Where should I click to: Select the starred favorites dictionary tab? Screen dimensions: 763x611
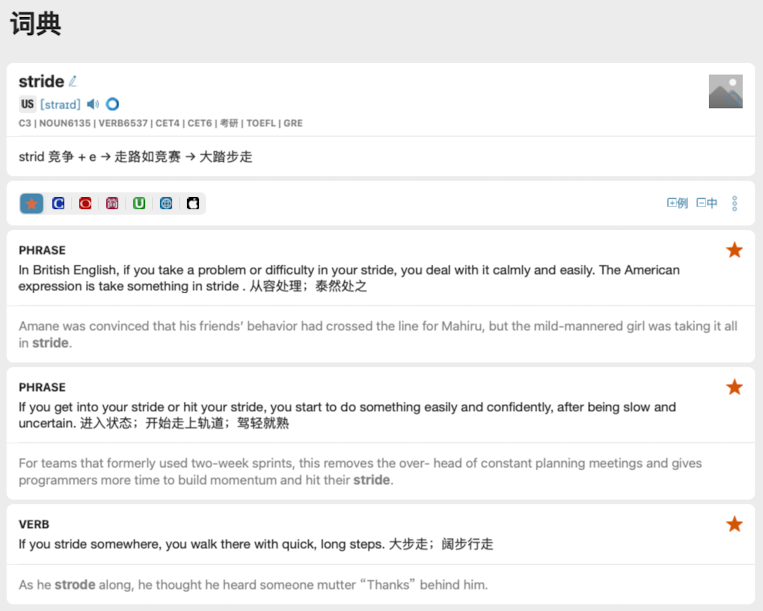(x=31, y=204)
